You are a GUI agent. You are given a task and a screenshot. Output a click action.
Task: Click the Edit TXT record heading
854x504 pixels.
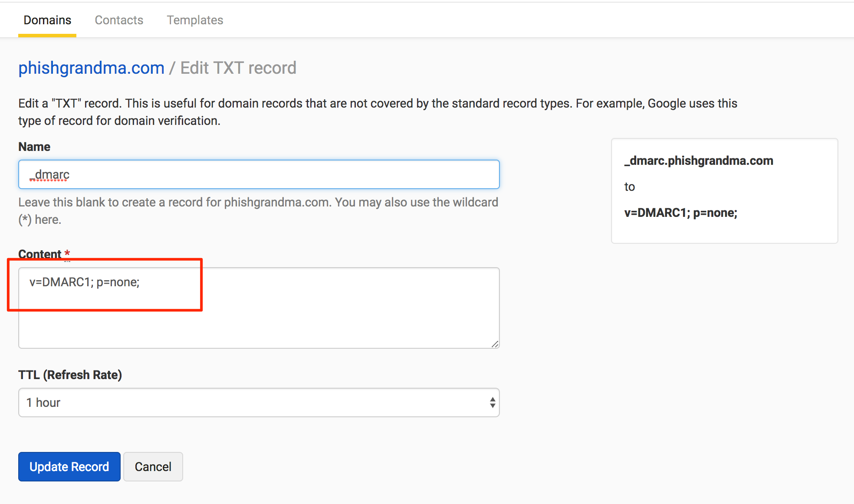tap(238, 68)
